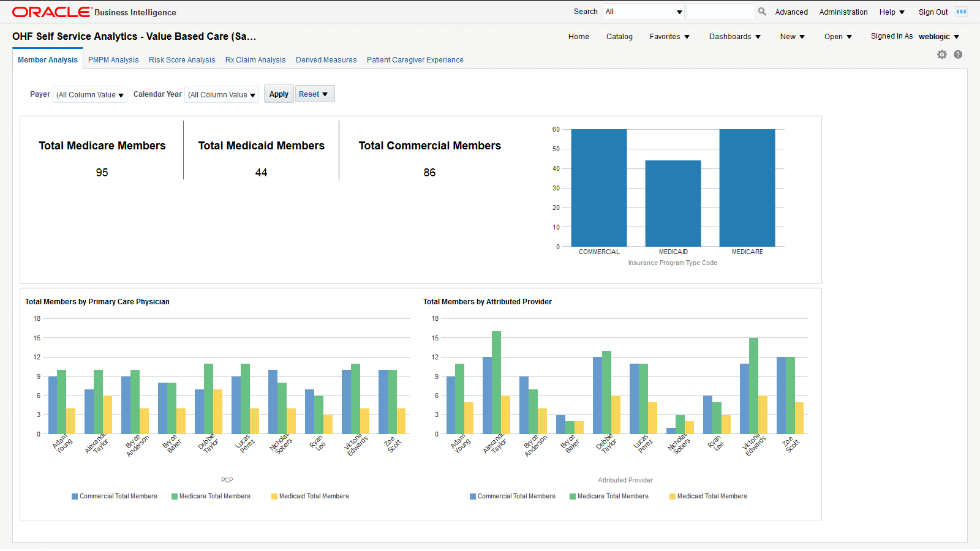Click the Help question mark icon
Image resolution: width=980 pixels, height=551 pixels.
[x=957, y=54]
